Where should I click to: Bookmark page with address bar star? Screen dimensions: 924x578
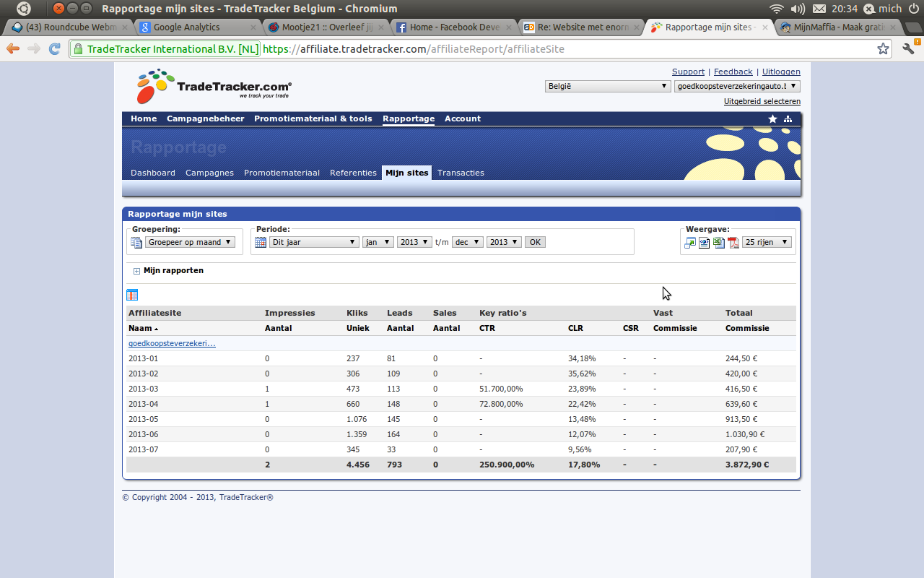click(x=883, y=49)
